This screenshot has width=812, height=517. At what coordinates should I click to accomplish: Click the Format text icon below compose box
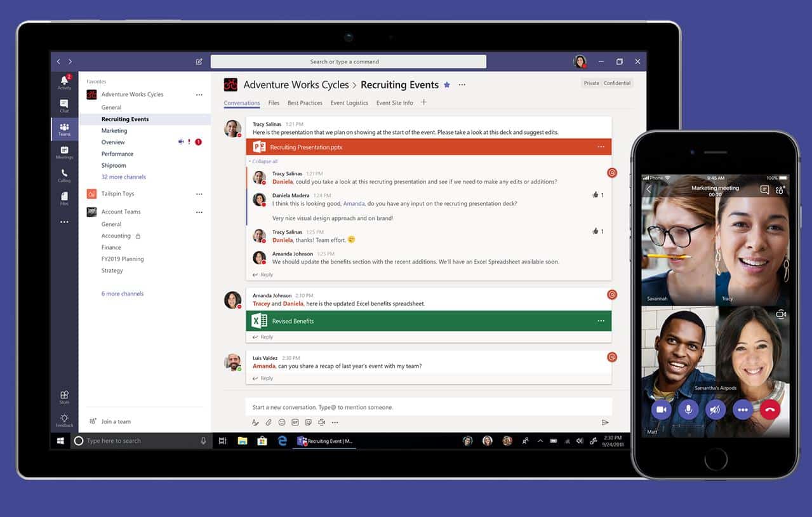click(x=255, y=422)
